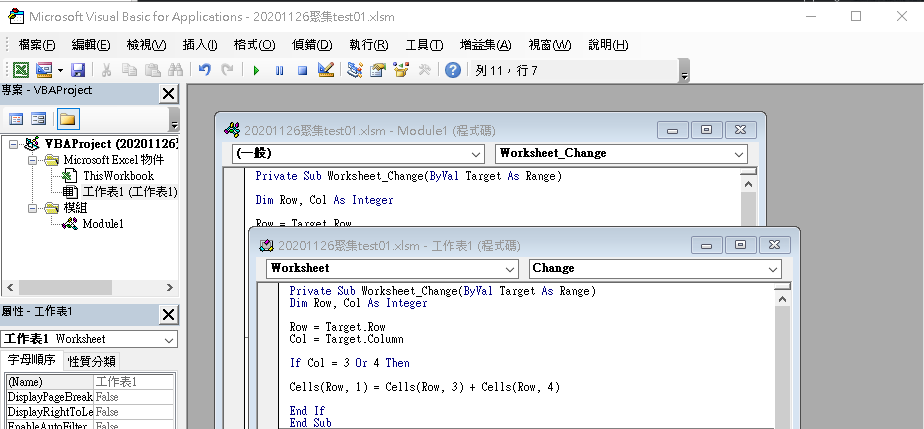The width and height of the screenshot is (924, 429).
Task: Click View Object icon in Project Explorer
Action: point(38,119)
